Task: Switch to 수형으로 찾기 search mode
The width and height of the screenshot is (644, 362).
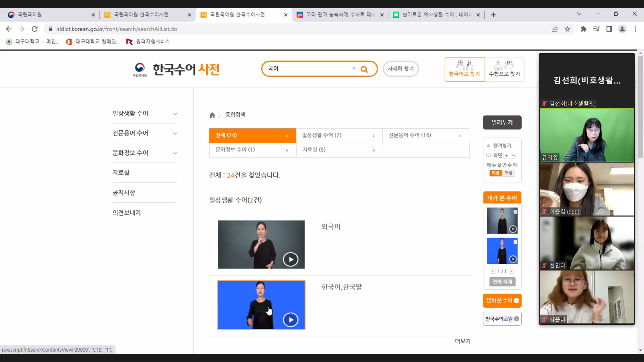Action: click(504, 69)
